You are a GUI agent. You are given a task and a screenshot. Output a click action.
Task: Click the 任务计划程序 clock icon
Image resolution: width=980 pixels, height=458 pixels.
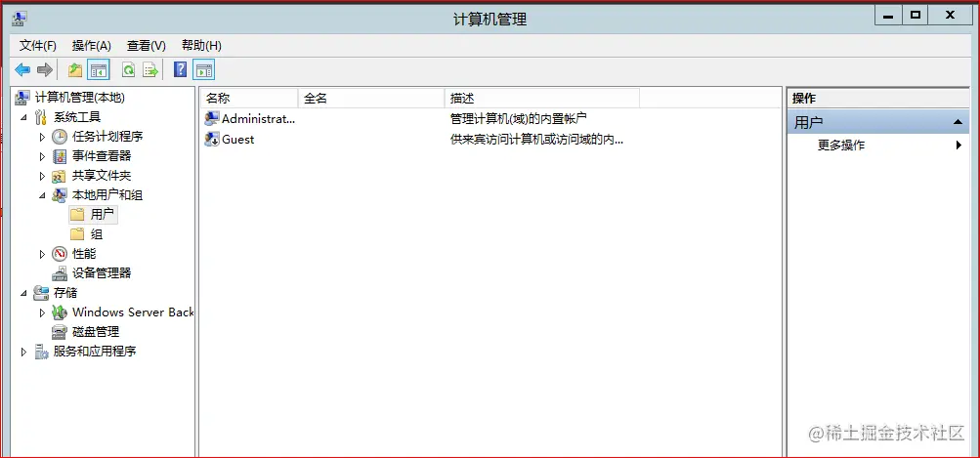click(60, 136)
